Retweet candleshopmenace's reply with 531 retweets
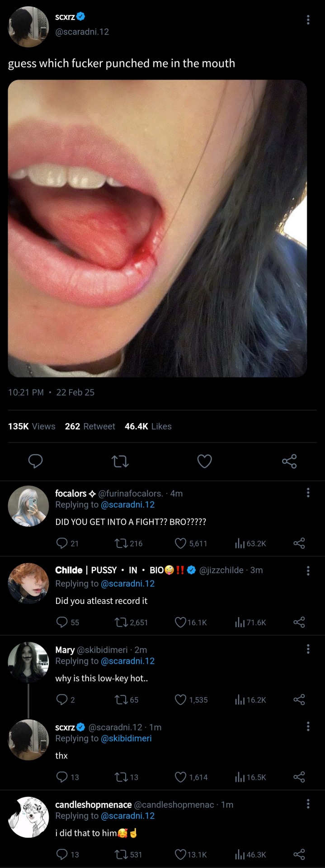This screenshot has width=325, height=868. pos(121,854)
